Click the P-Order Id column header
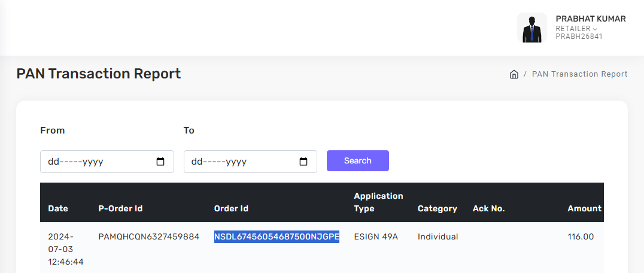Image resolution: width=644 pixels, height=273 pixels. (120, 208)
